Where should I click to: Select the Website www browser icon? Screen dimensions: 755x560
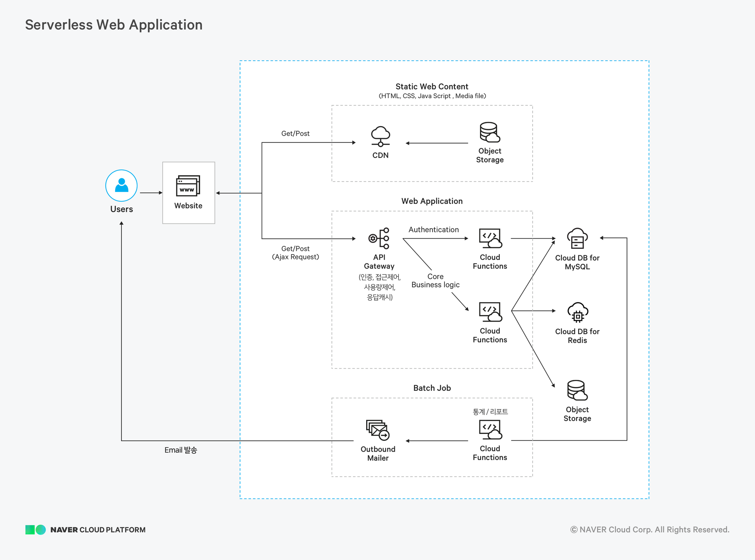tap(188, 186)
